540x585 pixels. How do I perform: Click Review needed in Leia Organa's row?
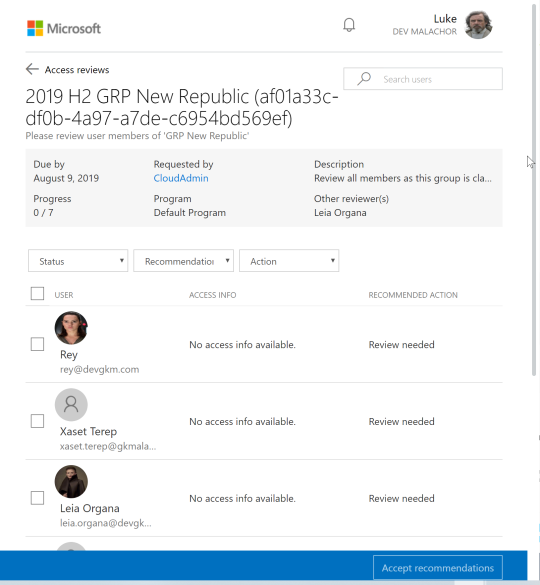(402, 498)
